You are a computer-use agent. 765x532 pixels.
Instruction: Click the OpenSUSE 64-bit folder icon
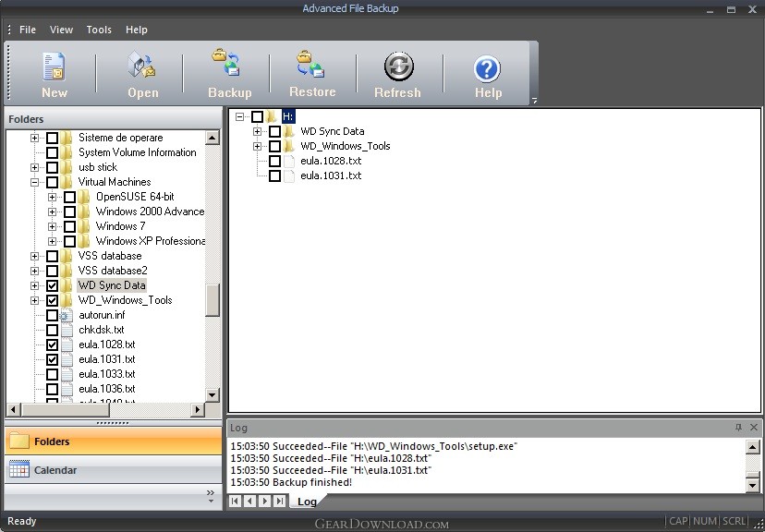click(84, 197)
